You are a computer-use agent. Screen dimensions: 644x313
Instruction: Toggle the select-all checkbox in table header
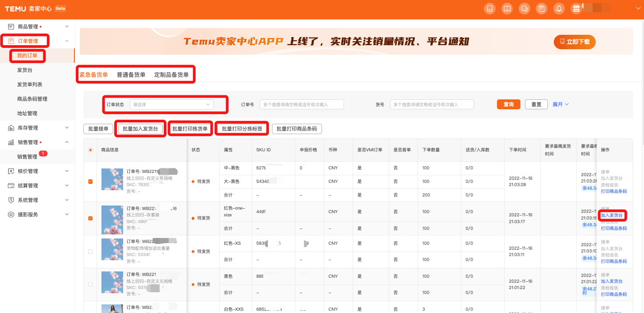90,150
